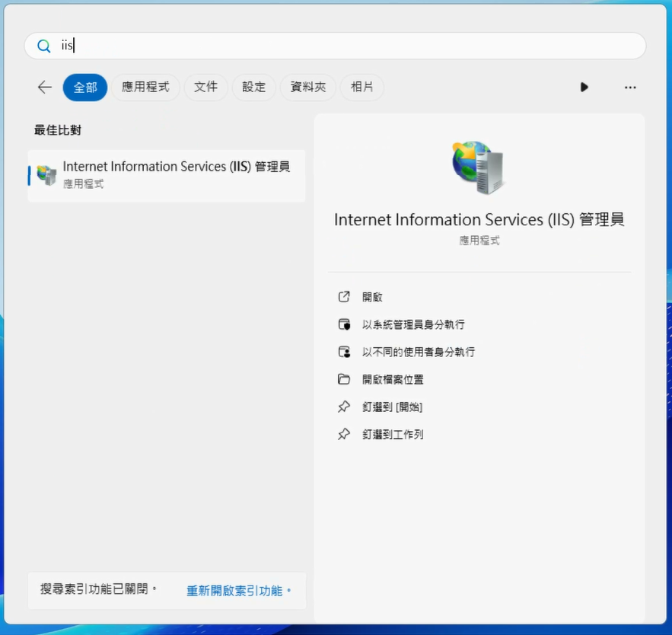Click the open (開啟) arrow icon
The width and height of the screenshot is (672, 635).
[x=344, y=297]
